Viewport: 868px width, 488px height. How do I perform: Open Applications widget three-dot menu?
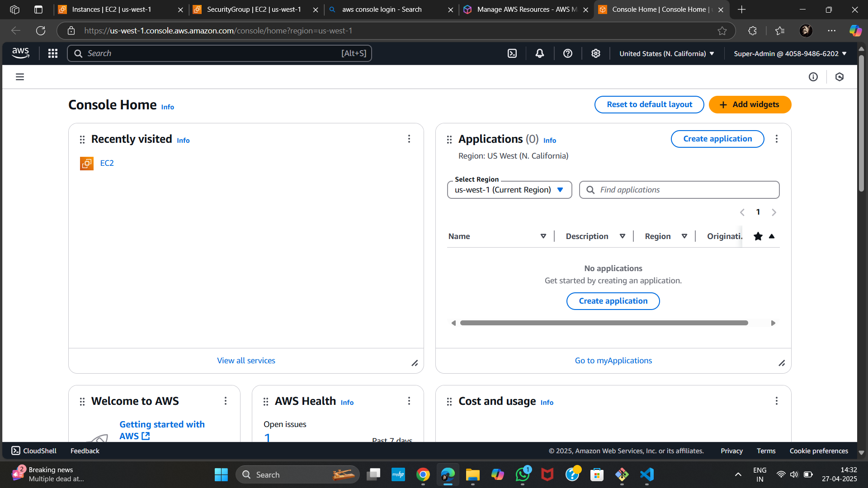coord(777,139)
